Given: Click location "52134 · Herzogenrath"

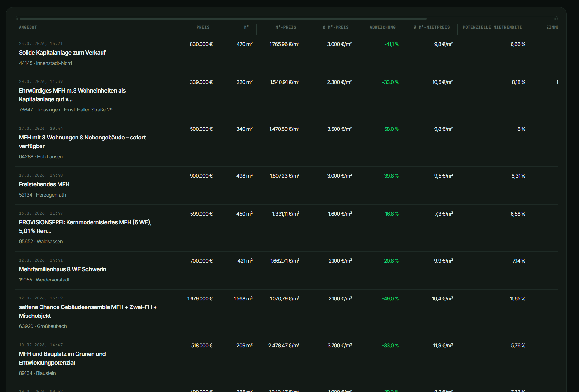Looking at the screenshot, I should 42,195.
